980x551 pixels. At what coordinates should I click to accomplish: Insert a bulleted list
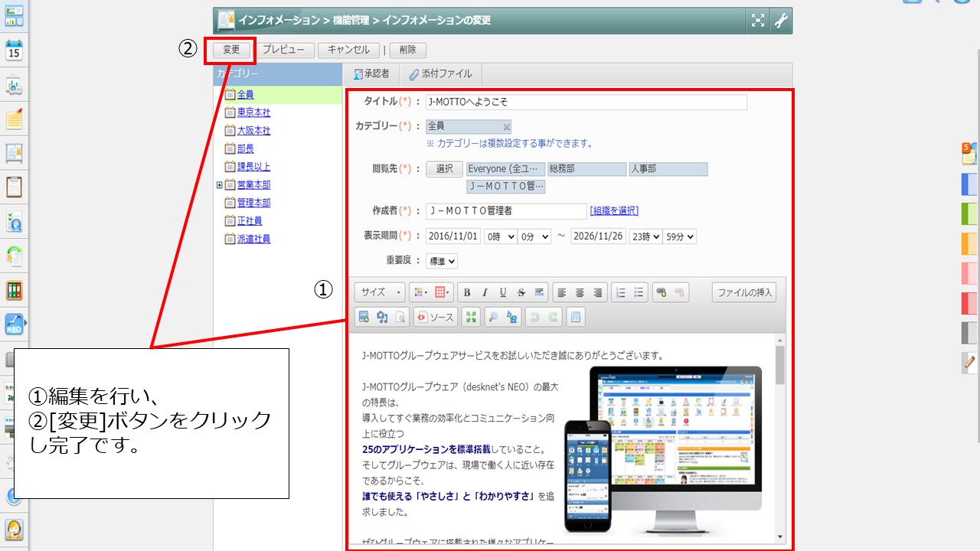pyautogui.click(x=639, y=292)
